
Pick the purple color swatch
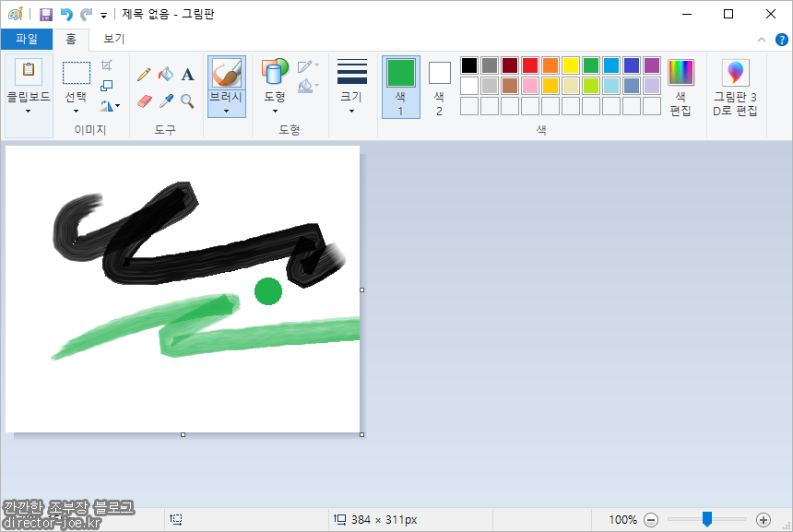652,65
